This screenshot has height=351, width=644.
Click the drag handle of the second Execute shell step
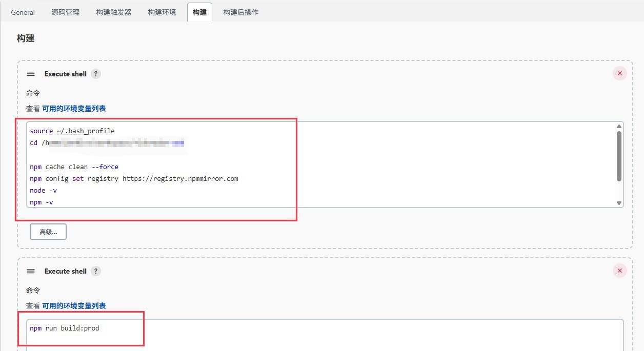[30, 271]
